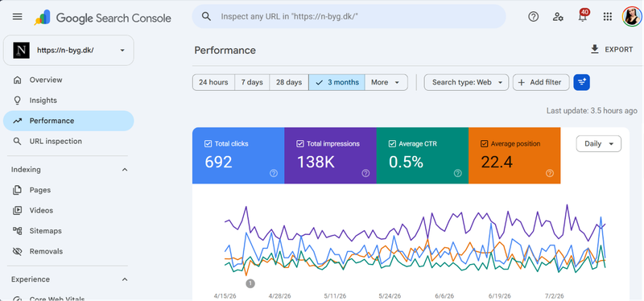Screen dimensions: 644x301
Task: Open Videos under Indexing
Action: [68, 211]
